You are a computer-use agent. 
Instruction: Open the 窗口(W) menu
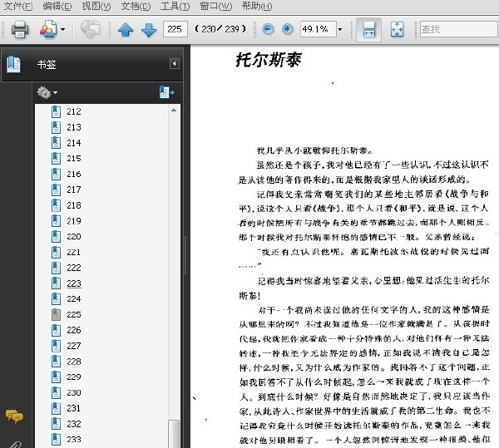tap(215, 6)
